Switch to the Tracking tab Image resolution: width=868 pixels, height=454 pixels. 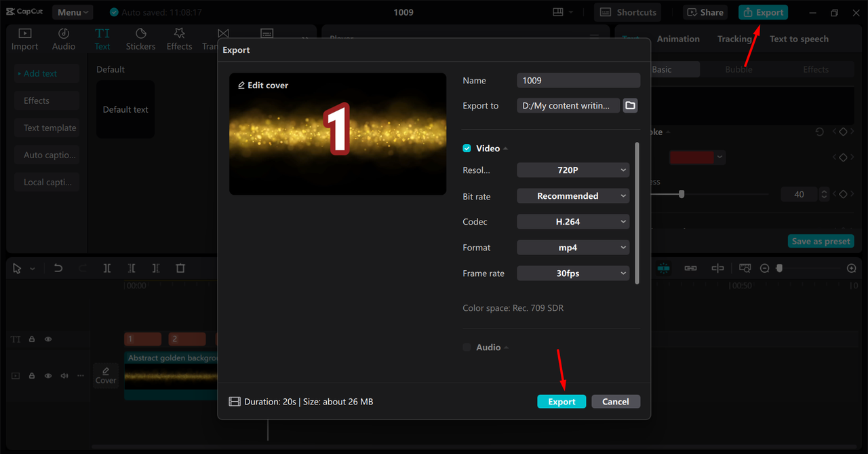pyautogui.click(x=734, y=39)
